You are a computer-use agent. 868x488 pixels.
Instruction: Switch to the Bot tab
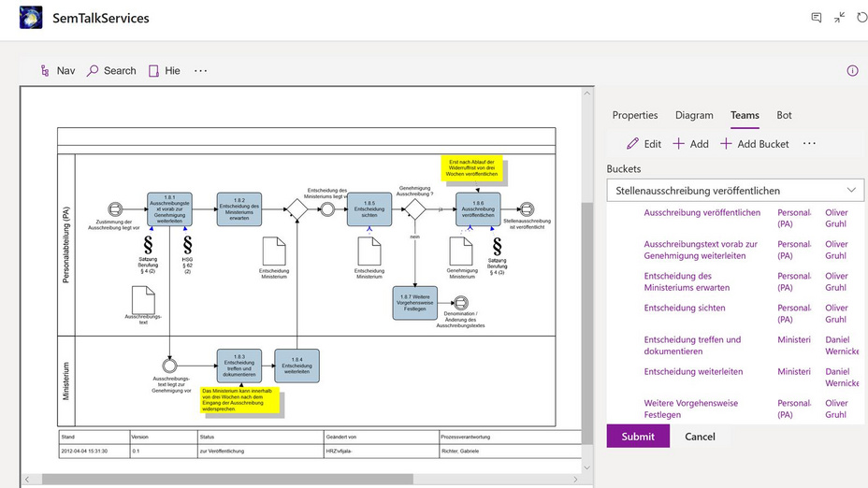[x=784, y=115]
